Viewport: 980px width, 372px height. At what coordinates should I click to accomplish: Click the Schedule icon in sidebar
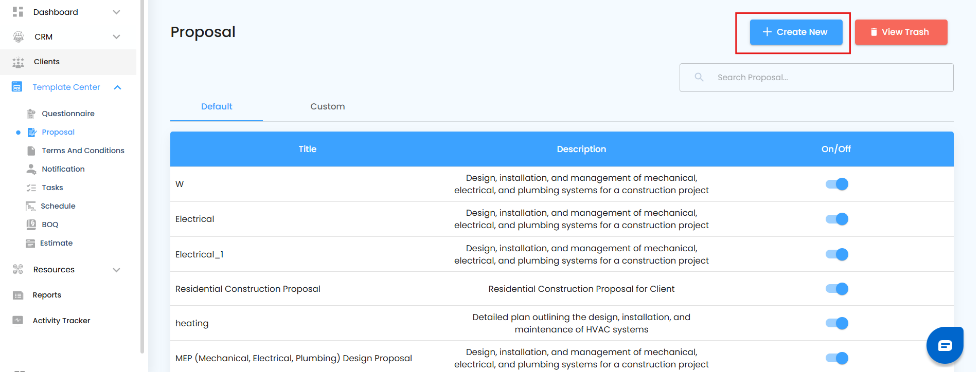pos(31,206)
